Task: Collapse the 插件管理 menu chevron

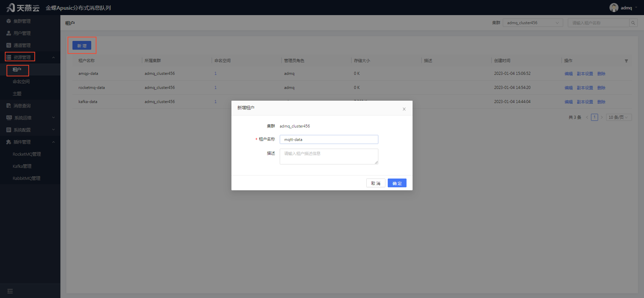Action: coord(53,142)
